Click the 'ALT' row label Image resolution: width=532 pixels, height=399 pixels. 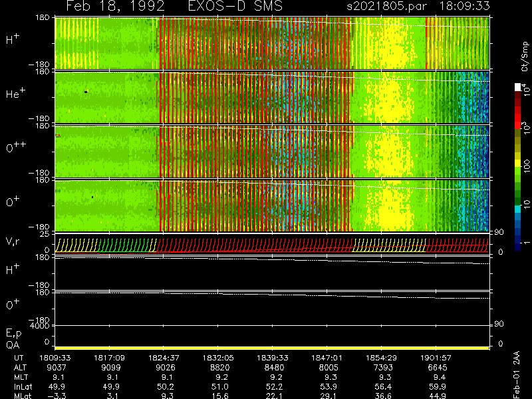click(x=21, y=368)
